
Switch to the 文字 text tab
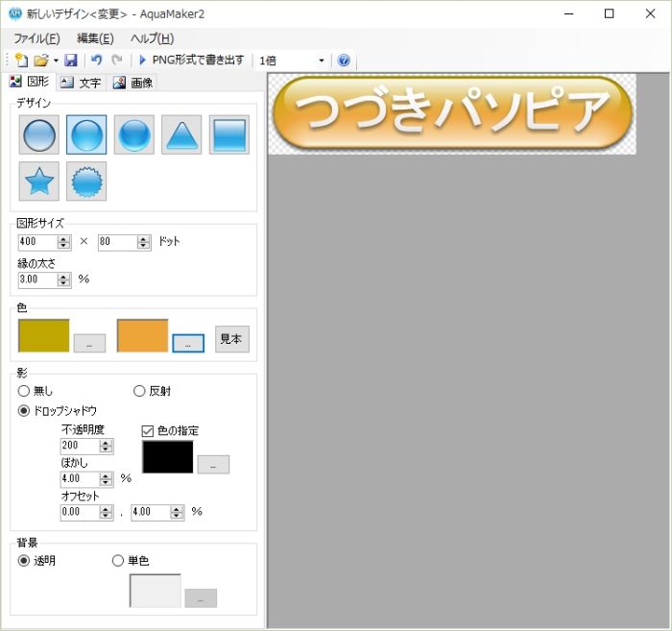click(81, 83)
